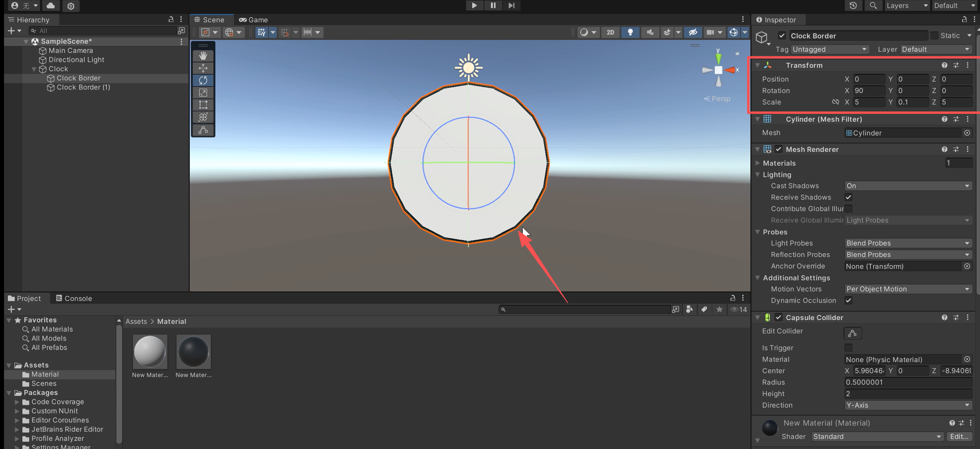Toggle Scene effects icon
This screenshot has width=980, height=449.
pyautogui.click(x=667, y=32)
